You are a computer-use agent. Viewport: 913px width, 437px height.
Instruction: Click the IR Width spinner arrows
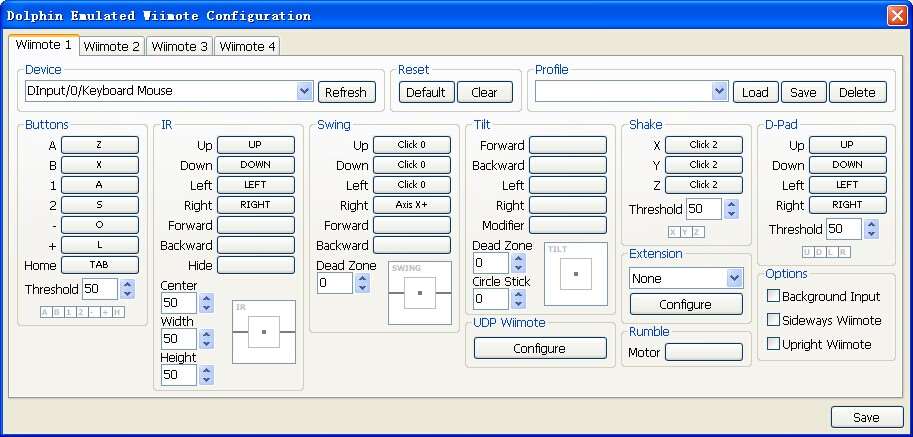[206, 339]
